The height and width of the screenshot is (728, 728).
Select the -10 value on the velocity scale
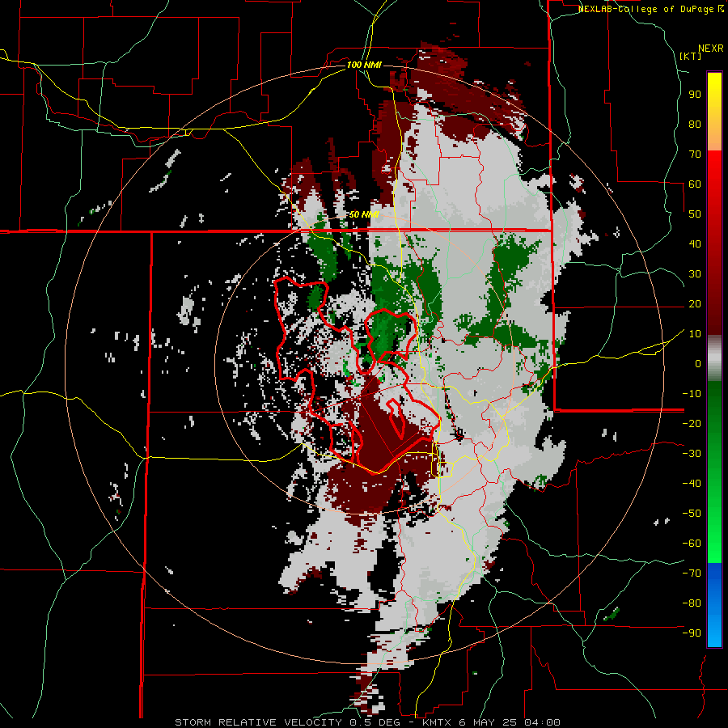[x=692, y=394]
